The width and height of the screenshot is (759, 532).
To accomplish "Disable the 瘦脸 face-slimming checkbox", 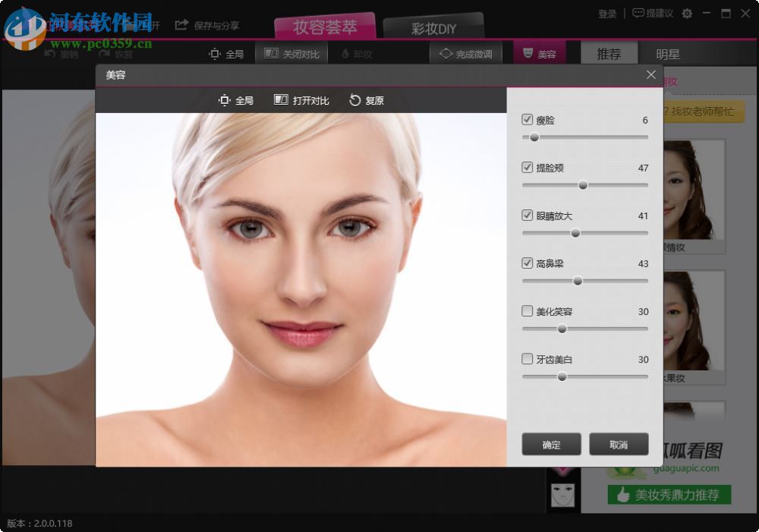I will (x=527, y=119).
